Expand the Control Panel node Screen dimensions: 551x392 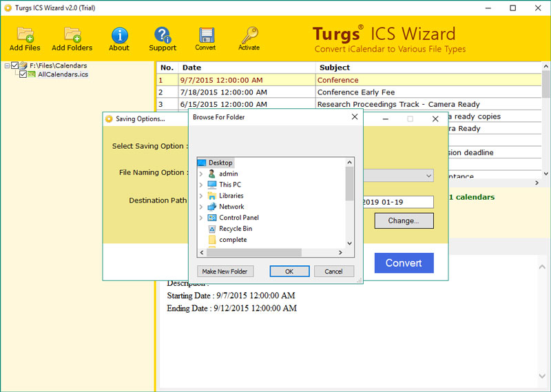[201, 218]
